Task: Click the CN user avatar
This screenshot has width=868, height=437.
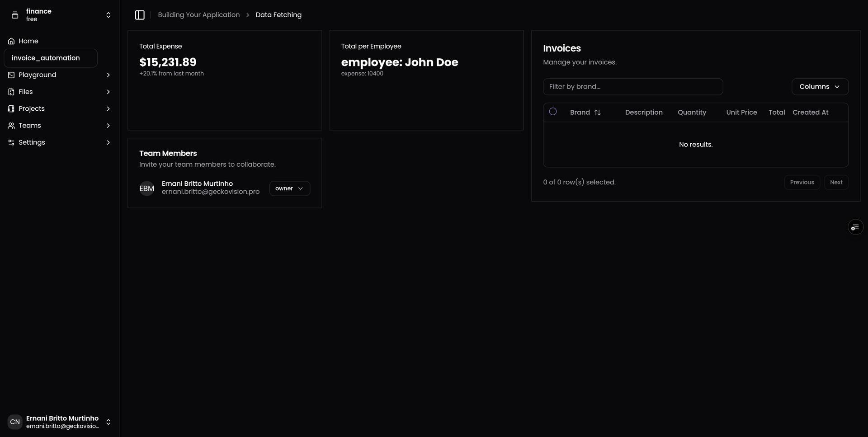Action: 15,422
